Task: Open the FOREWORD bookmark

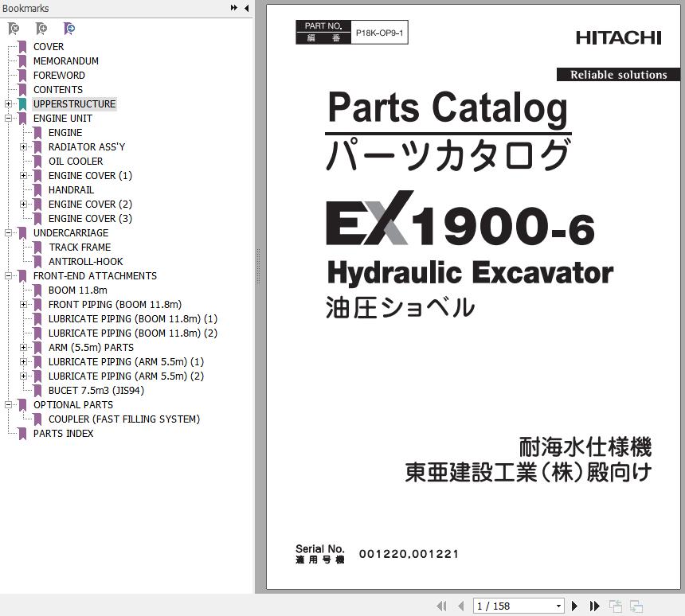Action: click(x=59, y=76)
